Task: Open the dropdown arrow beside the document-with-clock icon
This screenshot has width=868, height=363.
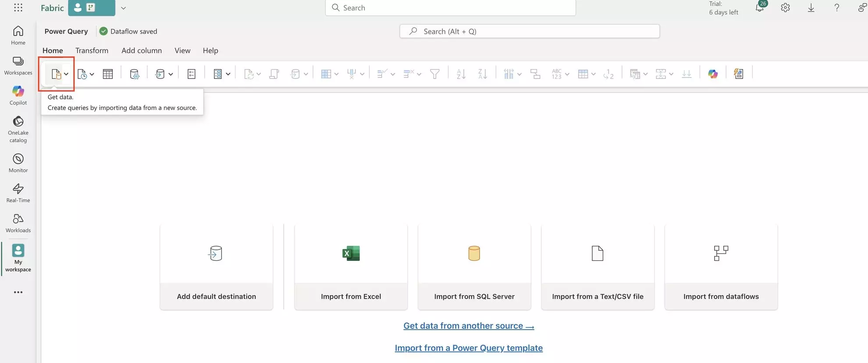Action: [92, 74]
